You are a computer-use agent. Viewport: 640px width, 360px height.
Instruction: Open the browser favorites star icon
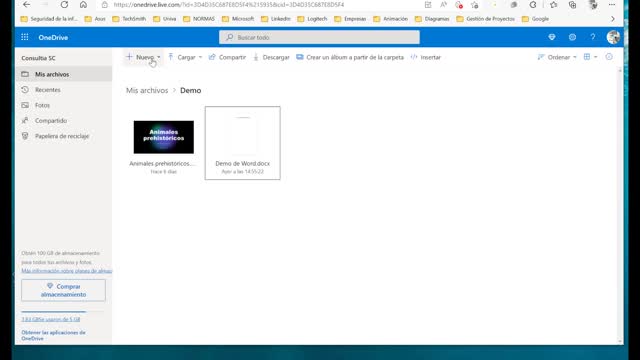(x=553, y=5)
